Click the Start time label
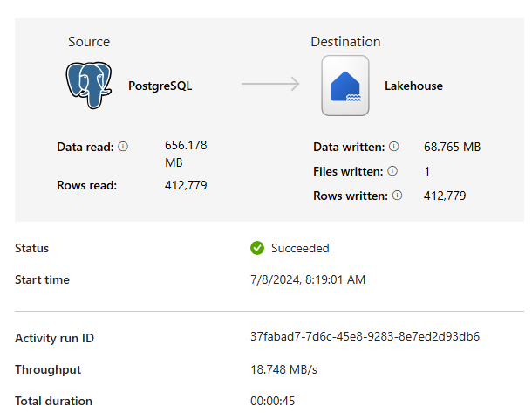This screenshot has height=413, width=532. (x=42, y=280)
